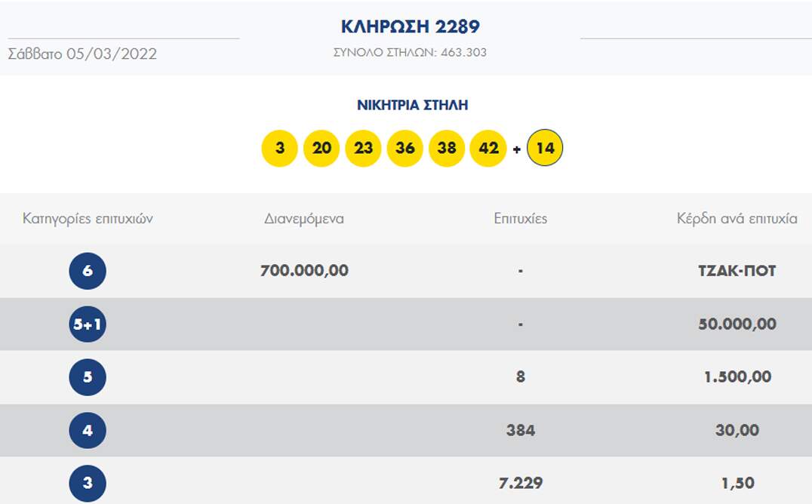Click the blue category 4 circle
This screenshot has height=504, width=812.
[x=88, y=431]
